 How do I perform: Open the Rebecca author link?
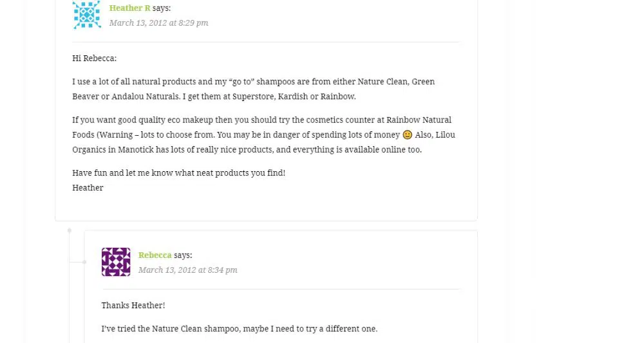click(x=155, y=255)
